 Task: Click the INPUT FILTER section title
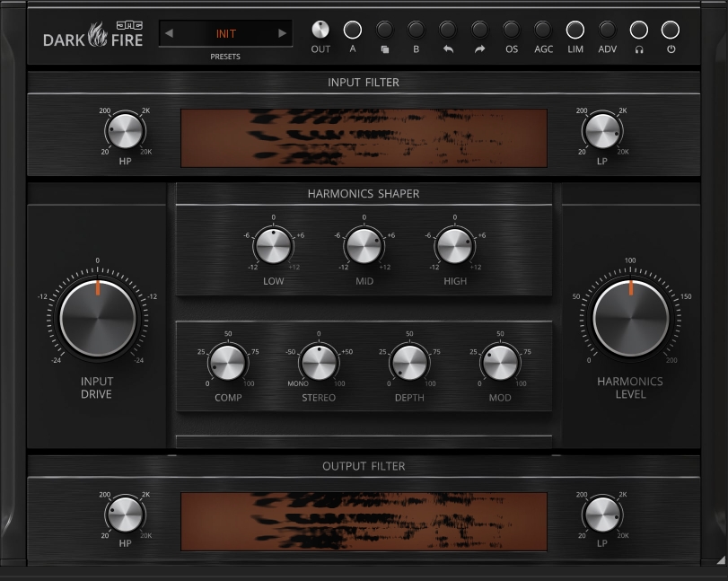[x=364, y=83]
